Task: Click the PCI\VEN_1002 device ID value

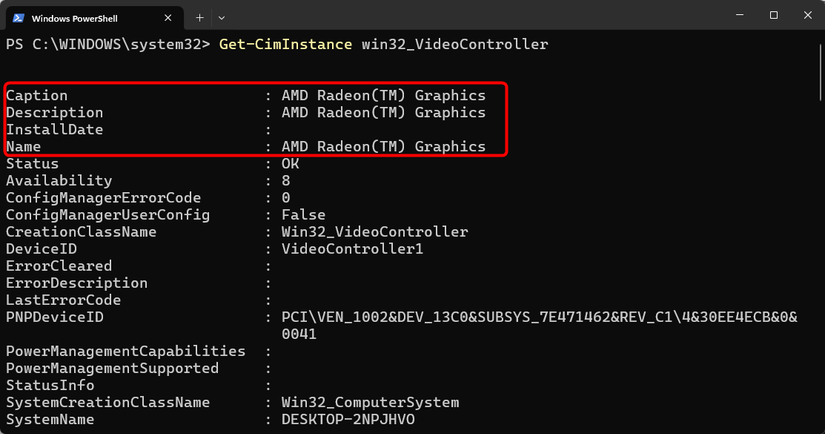Action: [x=539, y=317]
